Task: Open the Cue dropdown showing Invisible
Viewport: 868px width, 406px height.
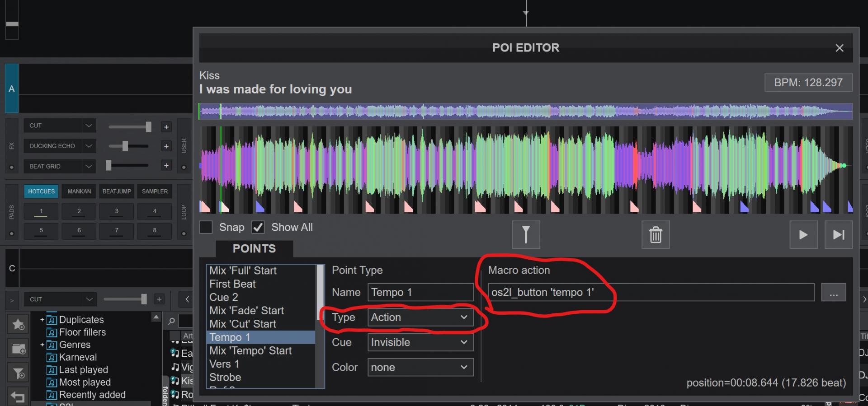Action: tap(420, 342)
